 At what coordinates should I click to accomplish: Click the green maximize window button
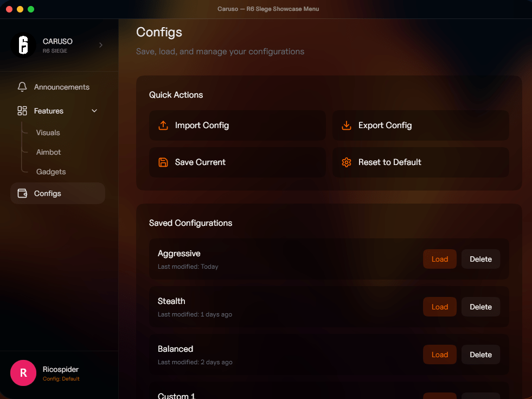coord(31,9)
